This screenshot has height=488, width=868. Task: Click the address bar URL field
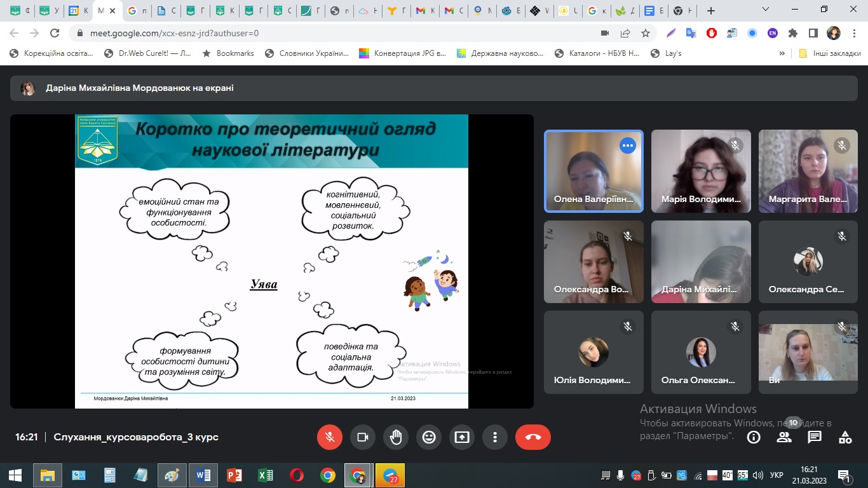click(318, 33)
